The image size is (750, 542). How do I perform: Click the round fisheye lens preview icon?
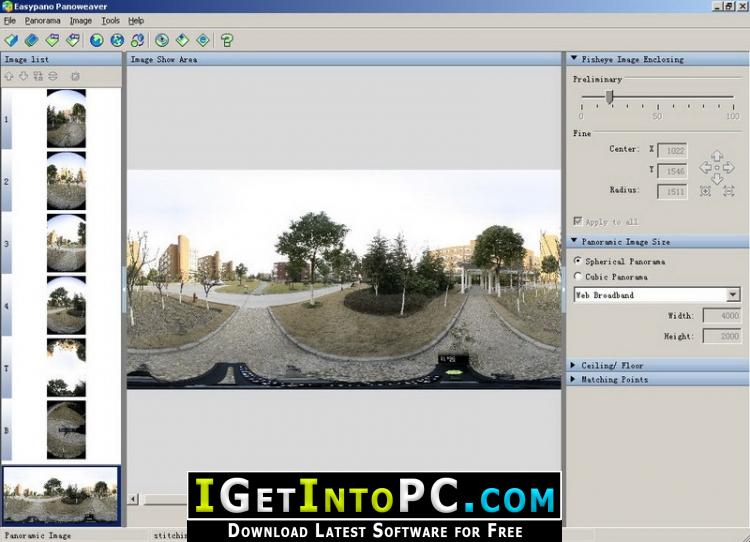pos(162,40)
